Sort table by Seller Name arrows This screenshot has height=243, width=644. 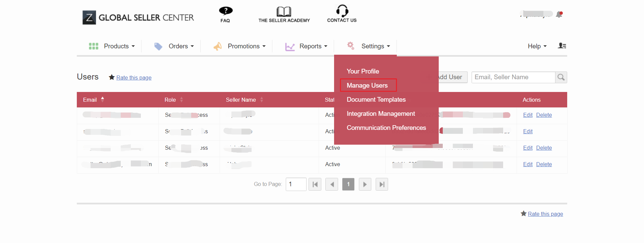262,100
